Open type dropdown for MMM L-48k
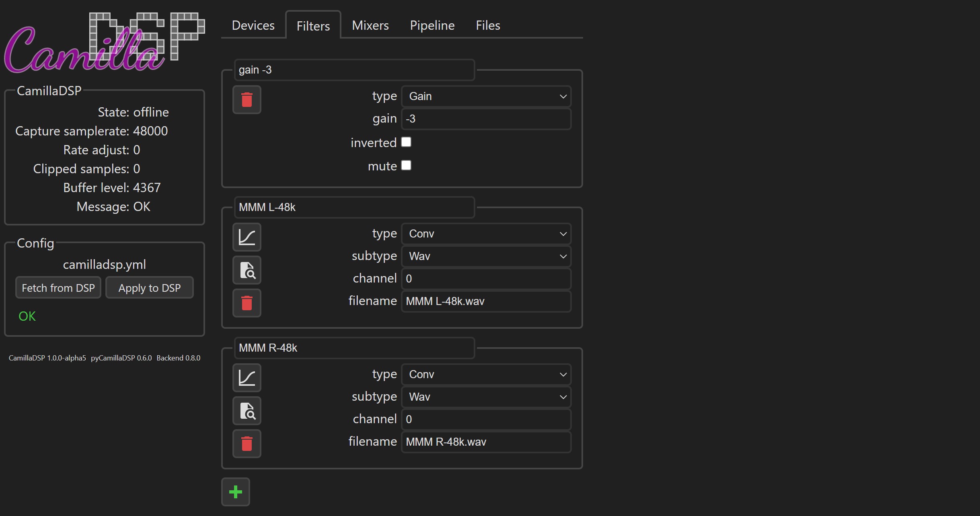 (486, 234)
